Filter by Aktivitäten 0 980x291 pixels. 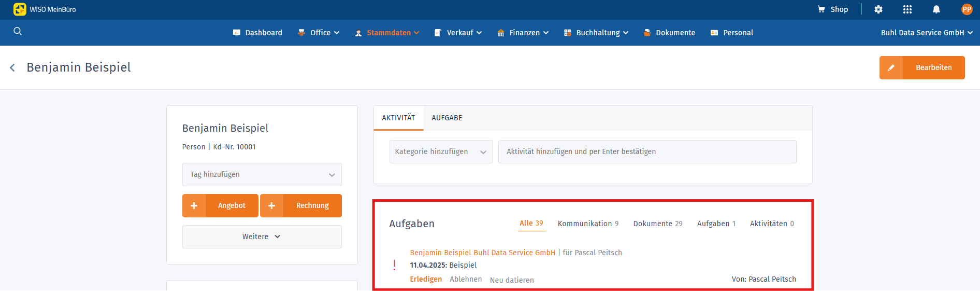coord(772,224)
